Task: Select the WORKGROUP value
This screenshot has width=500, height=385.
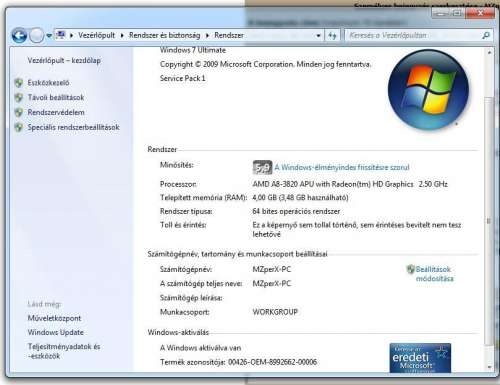Action: [275, 312]
